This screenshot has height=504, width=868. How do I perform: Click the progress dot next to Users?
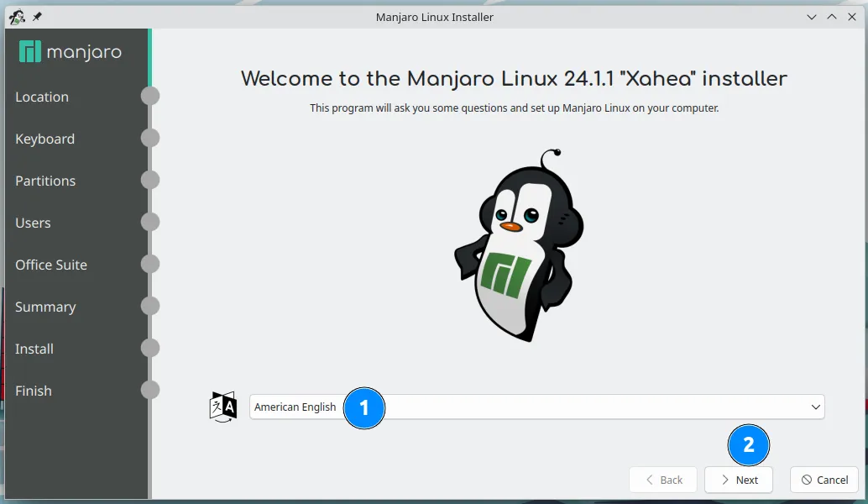[x=150, y=222]
